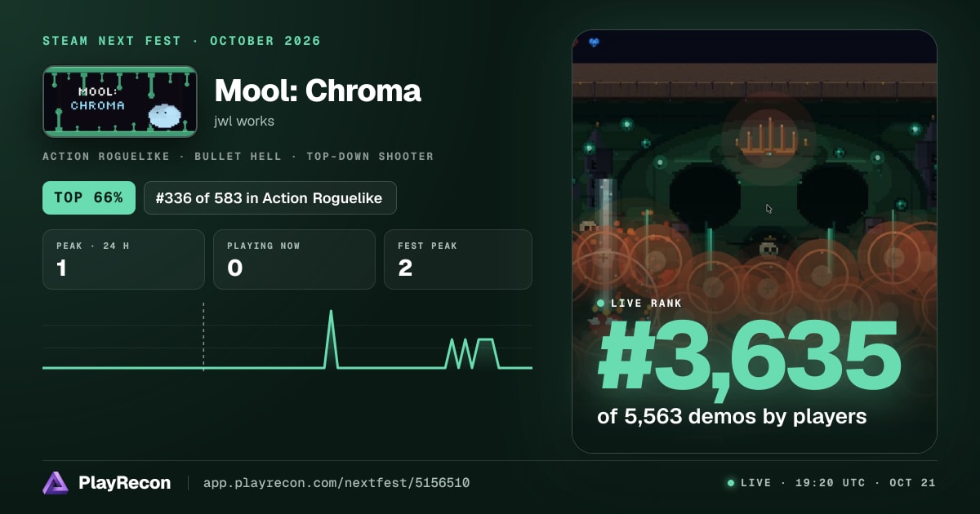Open the app.playrecon.com/nextfest/5156510 link
This screenshot has height=514, width=980.
336,483
